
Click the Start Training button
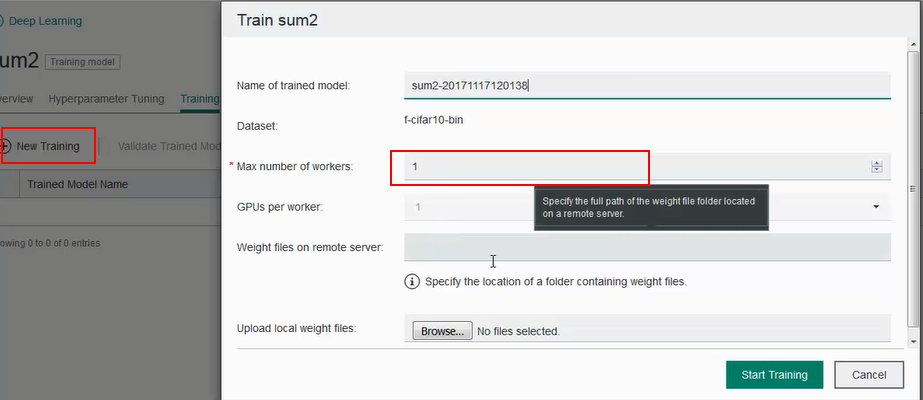click(774, 375)
